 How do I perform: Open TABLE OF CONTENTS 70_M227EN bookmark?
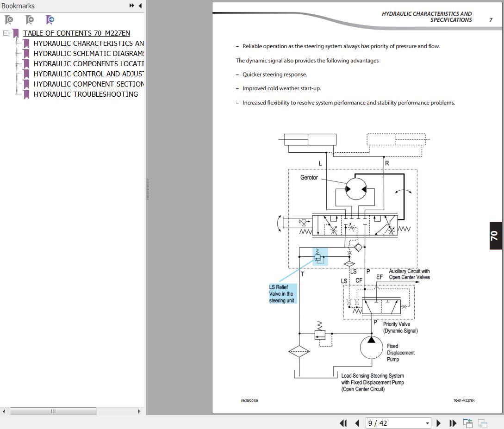point(76,33)
